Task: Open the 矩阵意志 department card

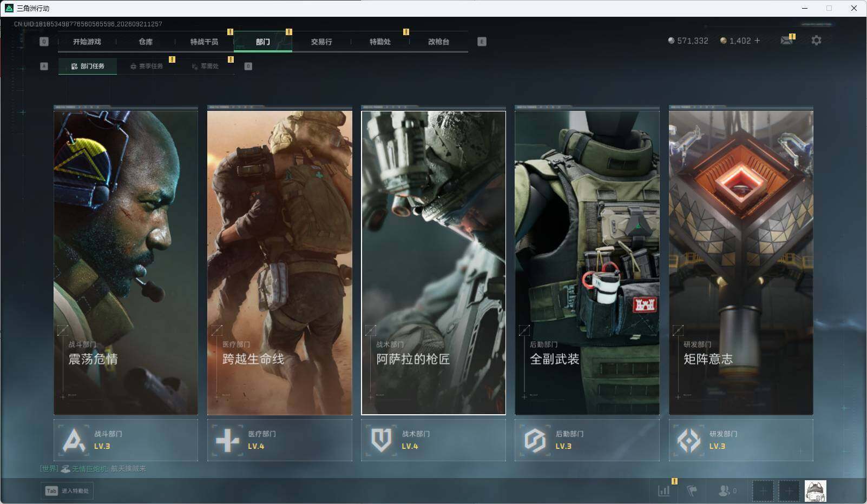Action: click(x=741, y=261)
